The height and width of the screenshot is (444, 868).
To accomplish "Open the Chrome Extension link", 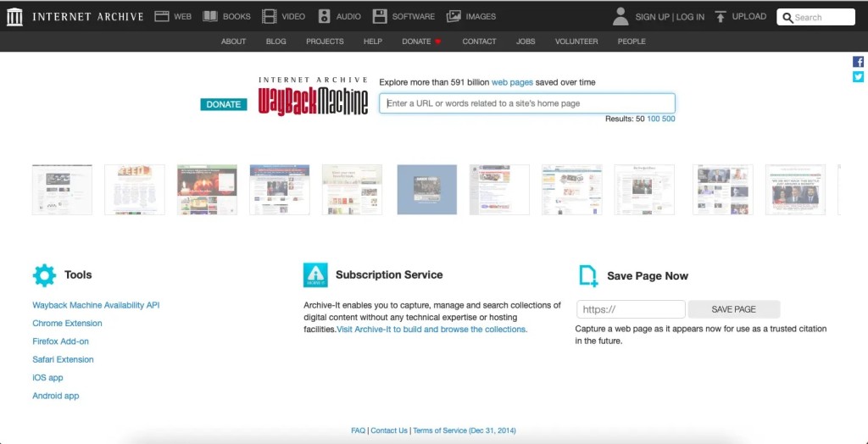I will click(x=68, y=324).
